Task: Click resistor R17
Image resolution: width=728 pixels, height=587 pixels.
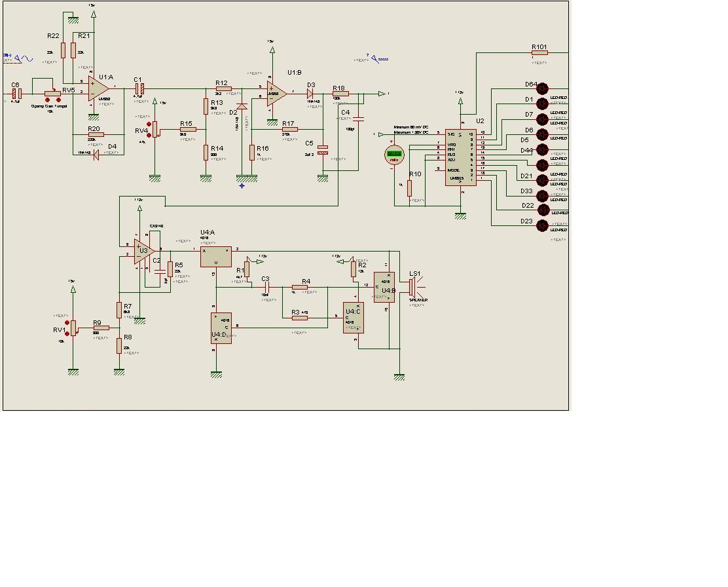Action: [290, 129]
